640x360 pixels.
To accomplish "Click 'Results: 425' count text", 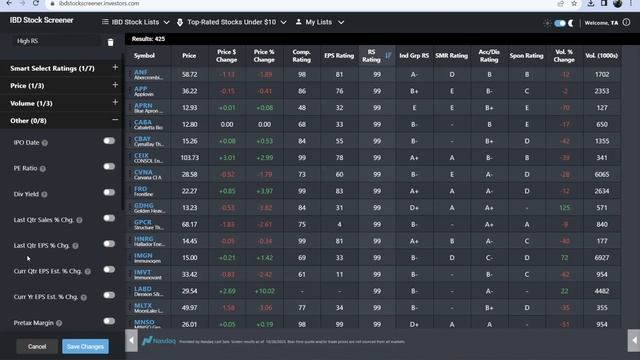I will (x=148, y=39).
